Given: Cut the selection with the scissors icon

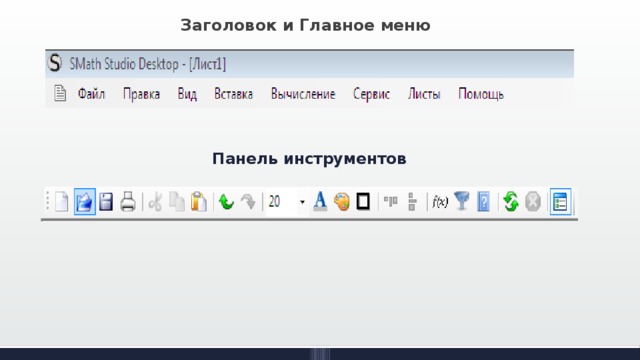Looking at the screenshot, I should tap(155, 202).
